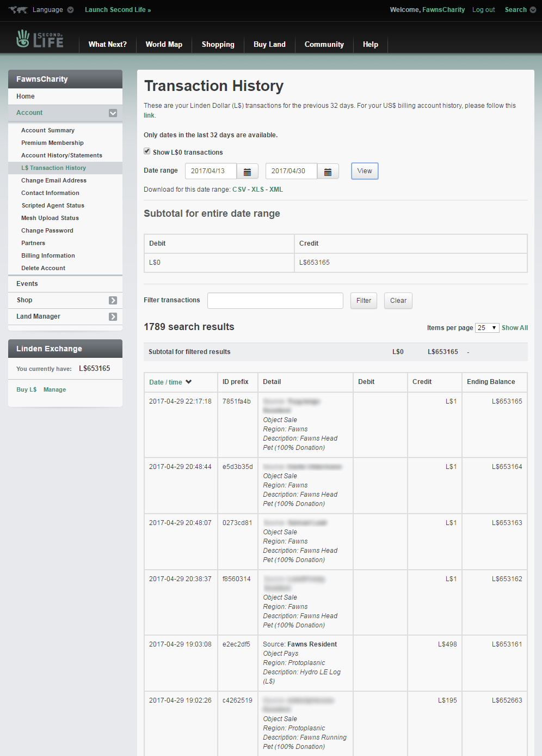
Task: Open the Items per page dropdown
Action: coord(487,328)
